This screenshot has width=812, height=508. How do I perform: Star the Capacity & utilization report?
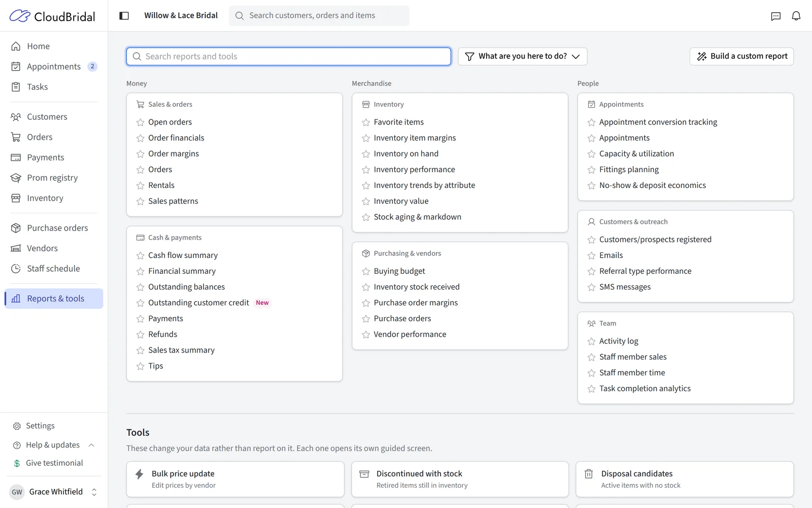[x=591, y=154]
